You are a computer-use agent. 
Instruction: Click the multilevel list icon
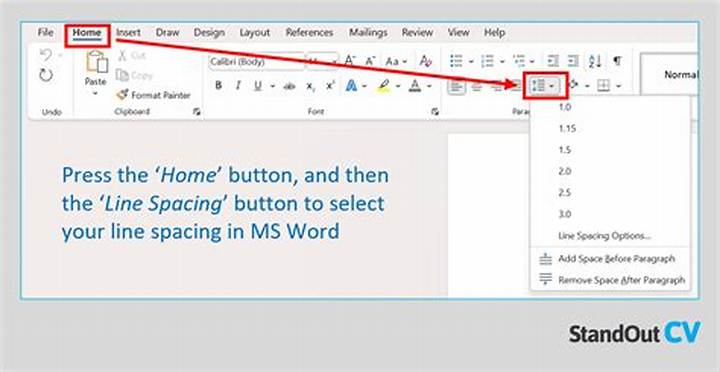[x=518, y=61]
